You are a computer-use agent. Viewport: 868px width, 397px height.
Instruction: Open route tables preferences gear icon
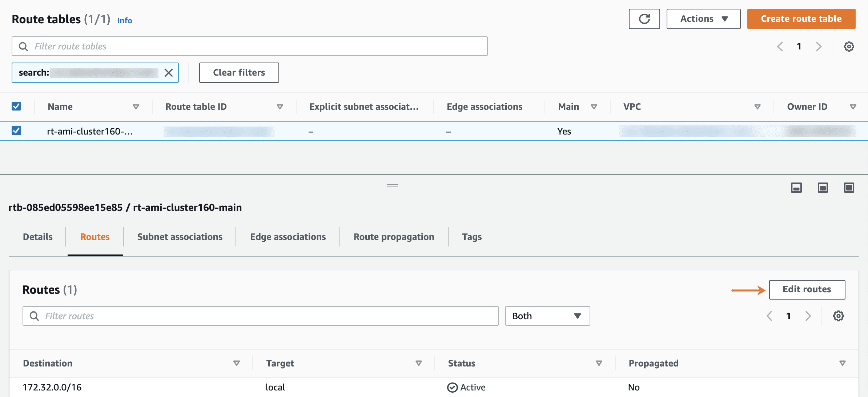coord(849,47)
